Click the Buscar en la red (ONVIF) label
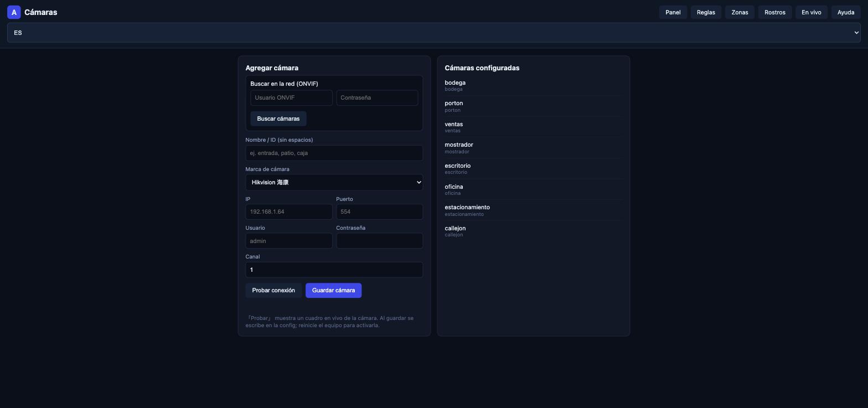 (x=284, y=84)
